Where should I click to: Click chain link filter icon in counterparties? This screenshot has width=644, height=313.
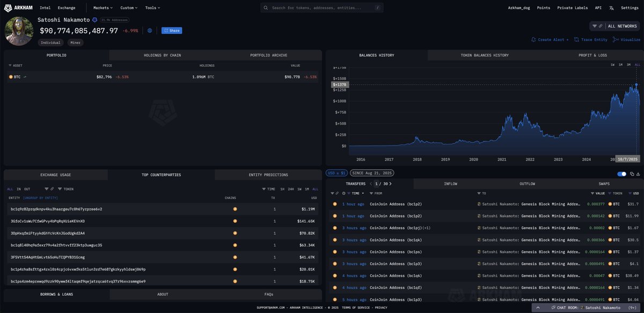52,189
